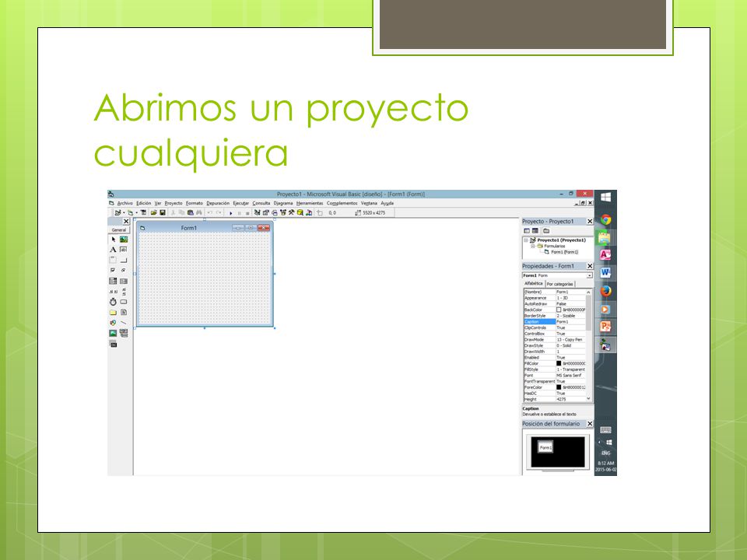Click the Toolbox toolbar icon
747x560 pixels.
pos(292,213)
